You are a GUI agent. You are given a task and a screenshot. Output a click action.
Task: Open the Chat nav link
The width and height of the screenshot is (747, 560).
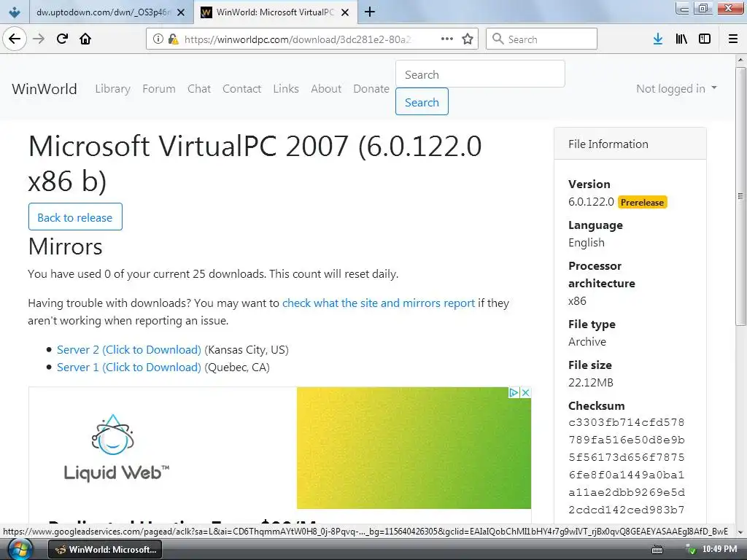click(x=199, y=88)
